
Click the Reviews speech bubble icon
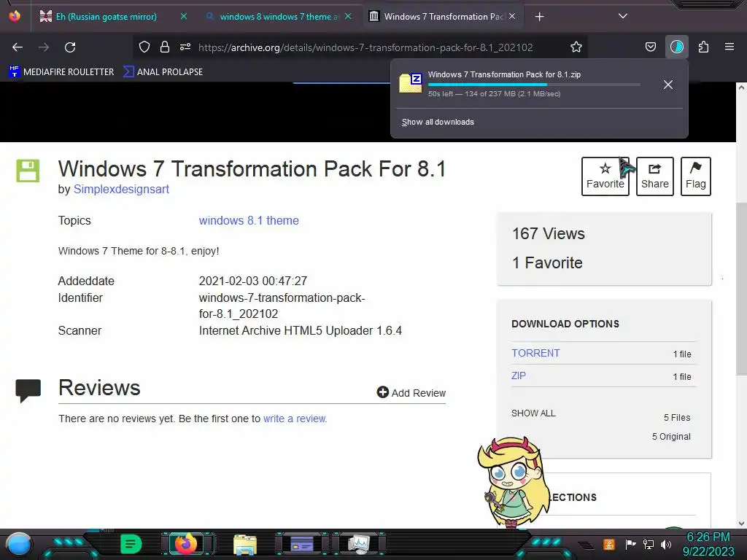[x=28, y=391]
